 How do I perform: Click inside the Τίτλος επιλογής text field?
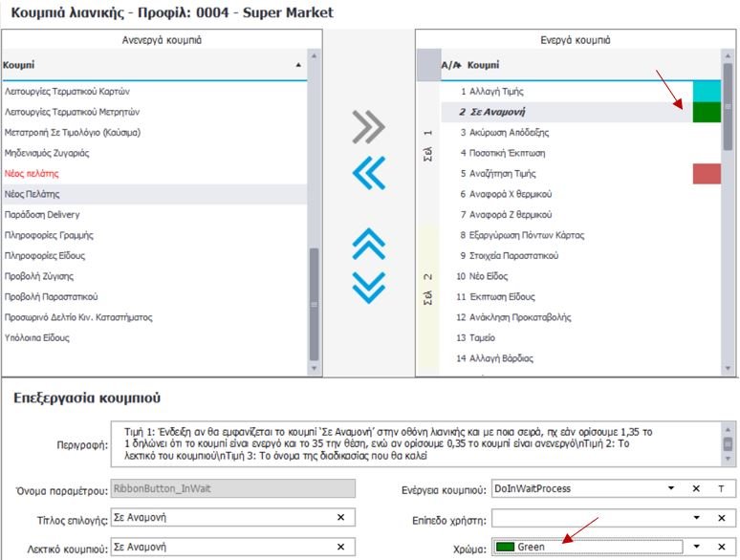[x=220, y=517]
